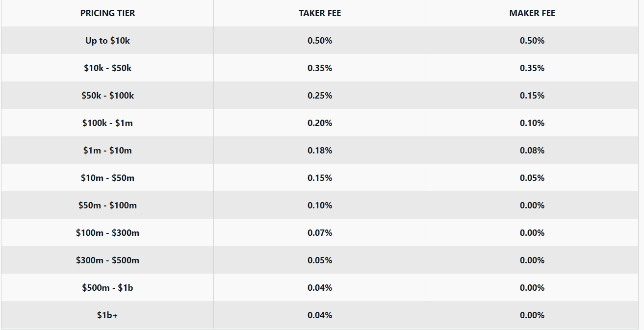The width and height of the screenshot is (644, 330).
Task: Click the 0.20% taker fee value
Action: 320,123
